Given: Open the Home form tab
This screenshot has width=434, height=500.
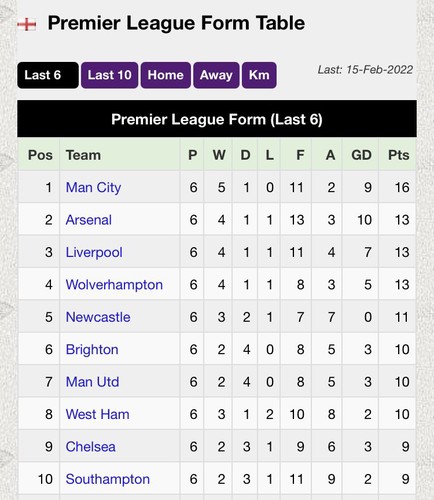Looking at the screenshot, I should tap(166, 75).
